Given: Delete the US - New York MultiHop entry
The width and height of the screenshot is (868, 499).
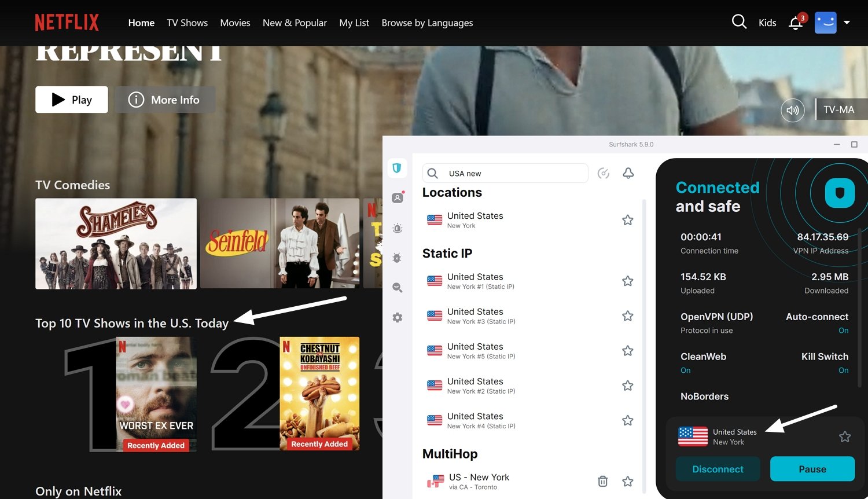Looking at the screenshot, I should click(x=602, y=481).
